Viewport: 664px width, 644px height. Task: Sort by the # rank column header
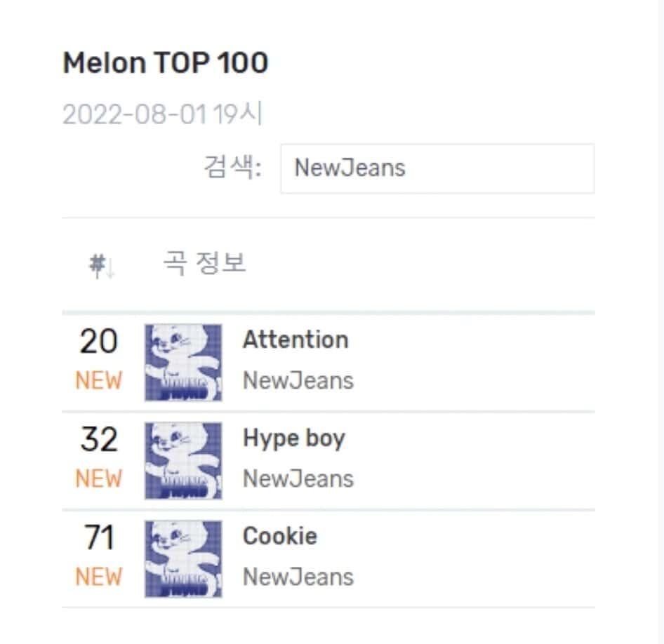coord(102,266)
